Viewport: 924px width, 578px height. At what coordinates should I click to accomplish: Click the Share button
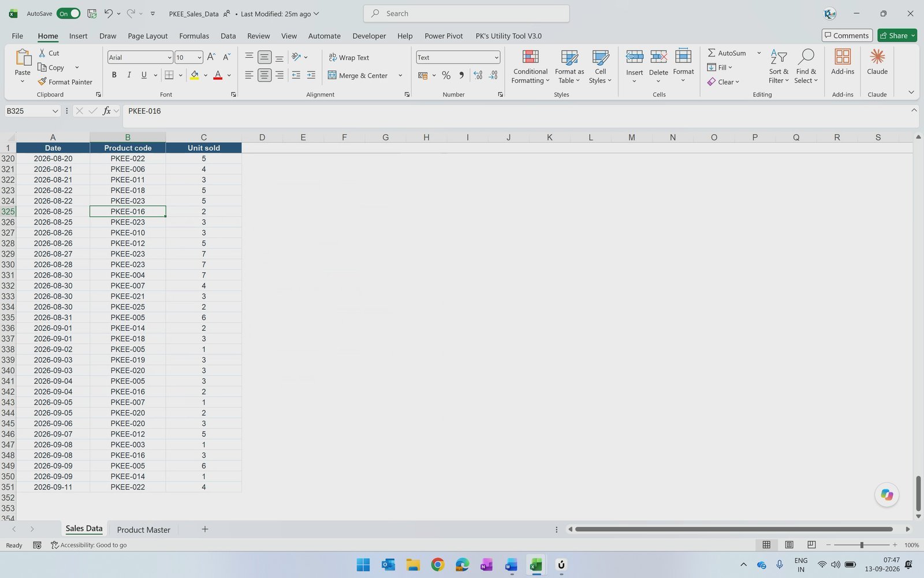[897, 35]
